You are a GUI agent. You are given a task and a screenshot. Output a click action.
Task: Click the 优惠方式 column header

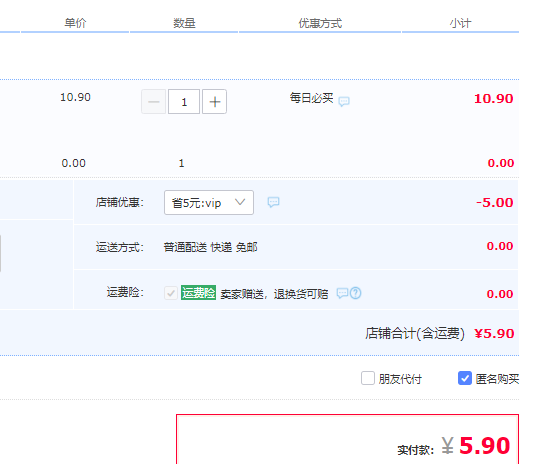tap(320, 23)
